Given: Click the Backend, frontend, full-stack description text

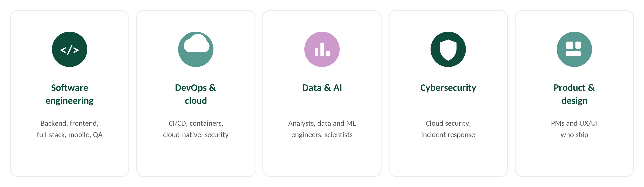Looking at the screenshot, I should pyautogui.click(x=70, y=129).
